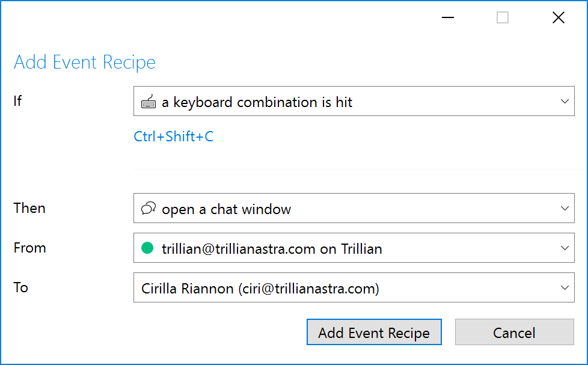Expand the Then action dropdown arrow

click(565, 208)
